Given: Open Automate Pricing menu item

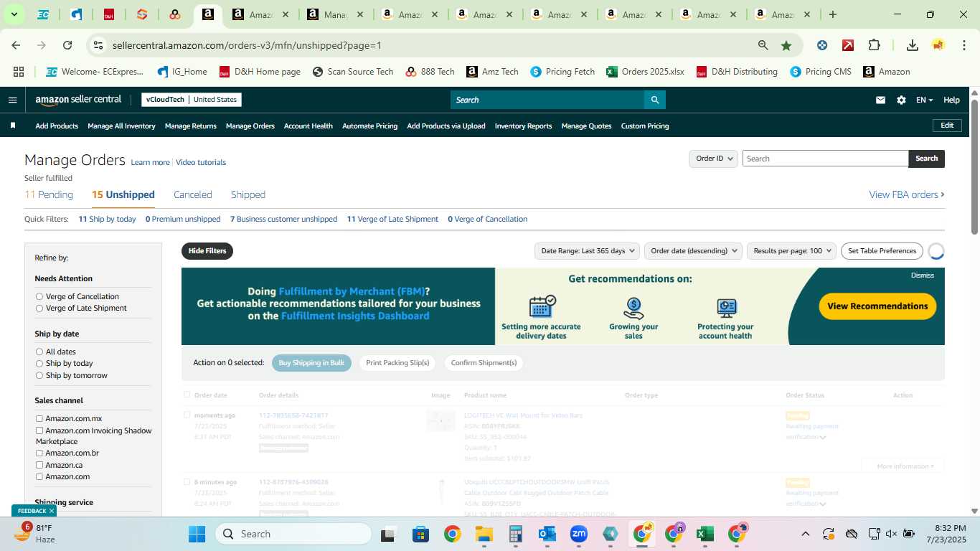Looking at the screenshot, I should (369, 126).
